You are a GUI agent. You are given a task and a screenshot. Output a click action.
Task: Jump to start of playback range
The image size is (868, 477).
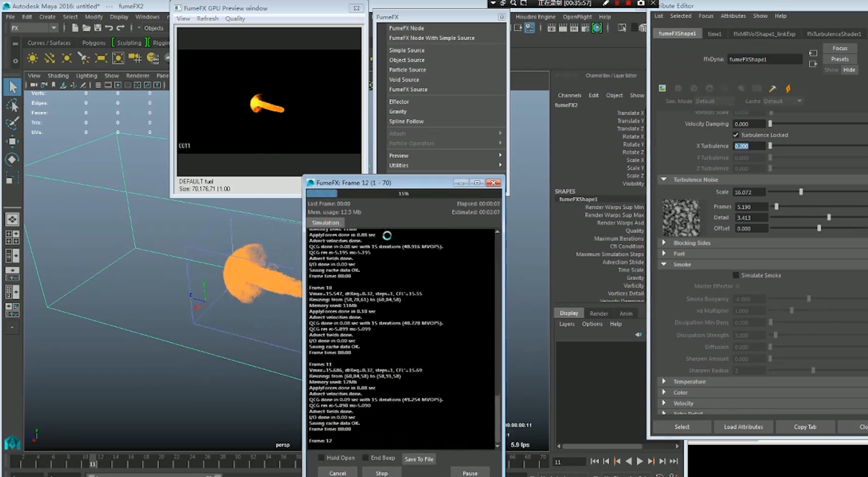[594, 461]
